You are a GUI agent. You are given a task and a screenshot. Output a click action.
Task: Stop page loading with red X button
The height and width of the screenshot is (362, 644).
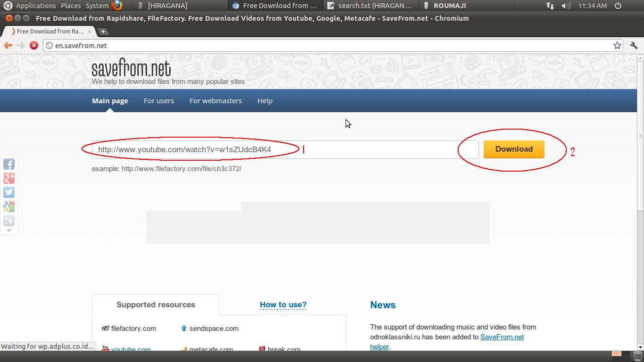point(34,45)
